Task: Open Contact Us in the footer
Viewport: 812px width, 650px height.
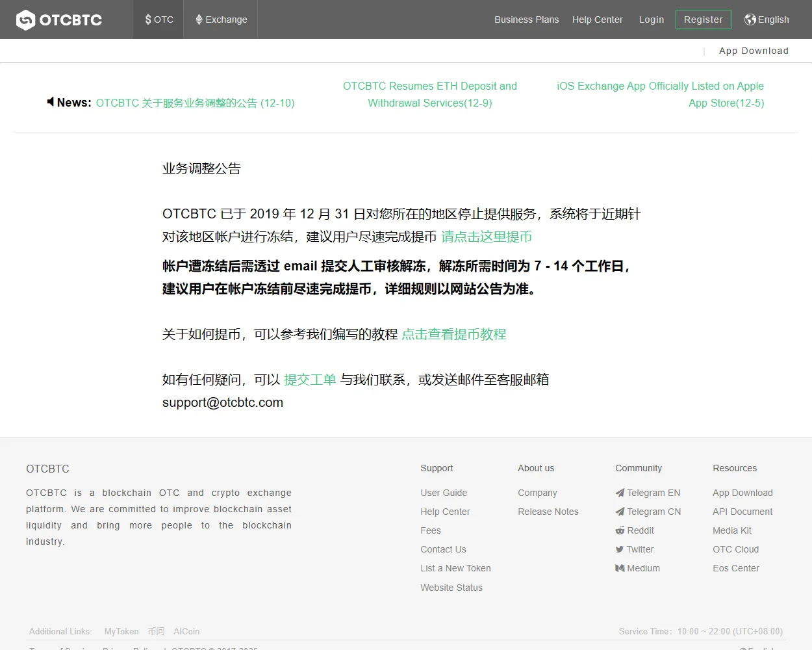Action: pyautogui.click(x=443, y=549)
